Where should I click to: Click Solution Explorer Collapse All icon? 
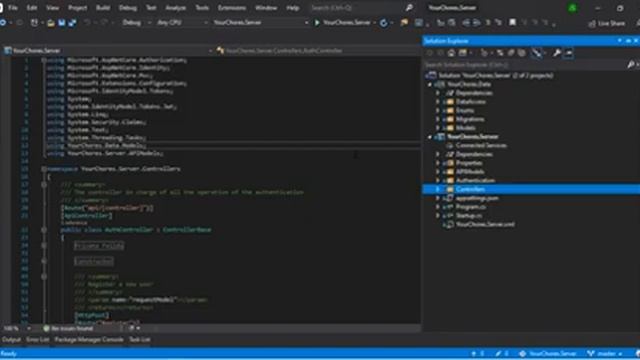[x=511, y=53]
